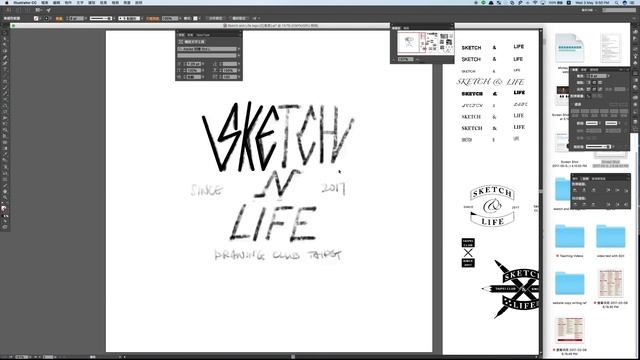Open the 效果 menu
Screen dimensions: 640x360
pos(104,2)
